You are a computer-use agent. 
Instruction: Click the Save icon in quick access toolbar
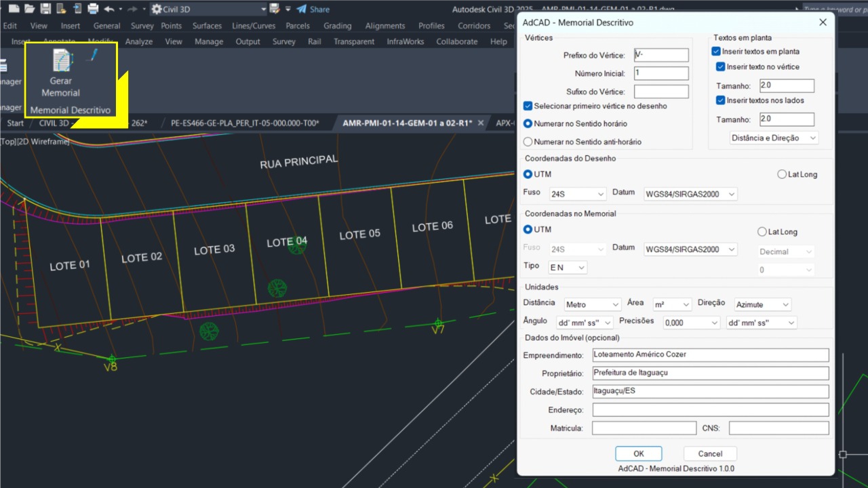45,9
